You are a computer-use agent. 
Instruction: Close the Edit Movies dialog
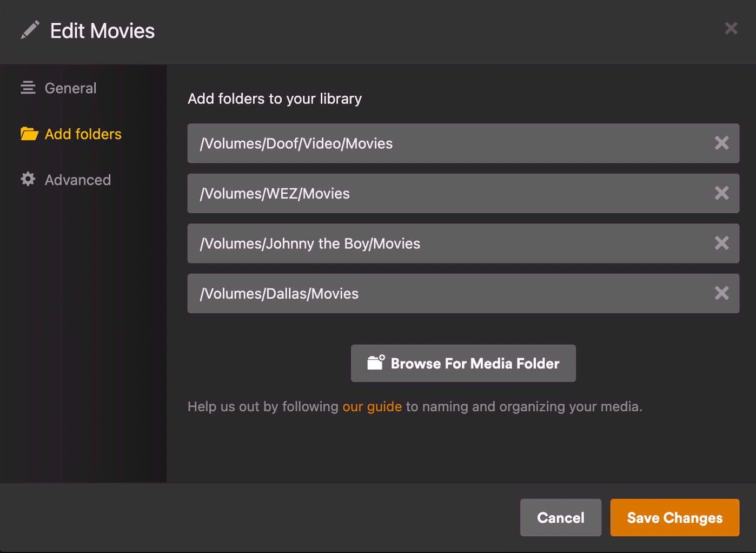tap(731, 28)
